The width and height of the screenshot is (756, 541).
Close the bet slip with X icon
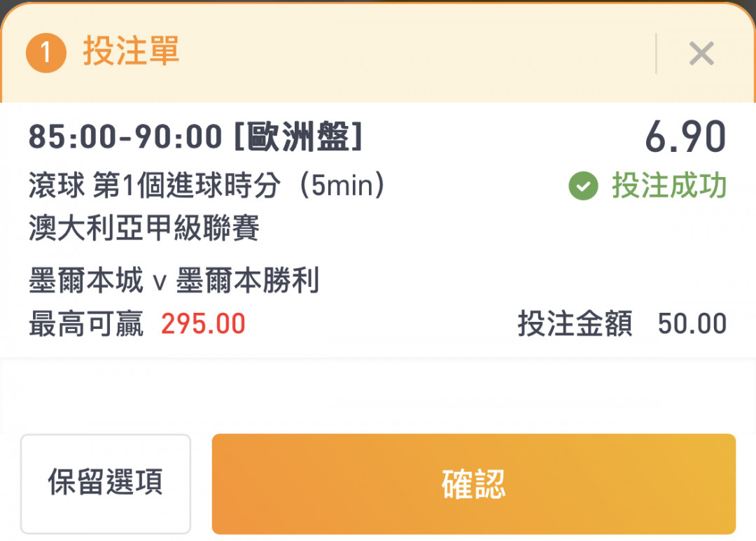pyautogui.click(x=701, y=53)
